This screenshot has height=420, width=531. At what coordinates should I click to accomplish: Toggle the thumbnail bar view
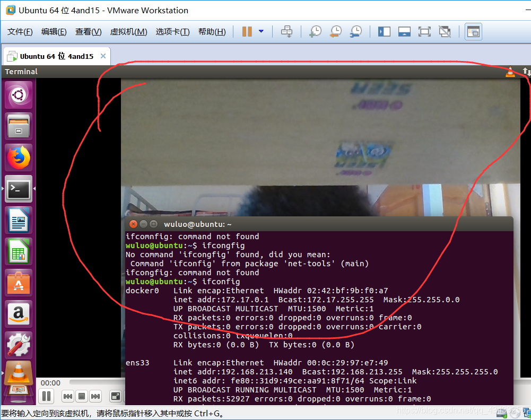404,31
